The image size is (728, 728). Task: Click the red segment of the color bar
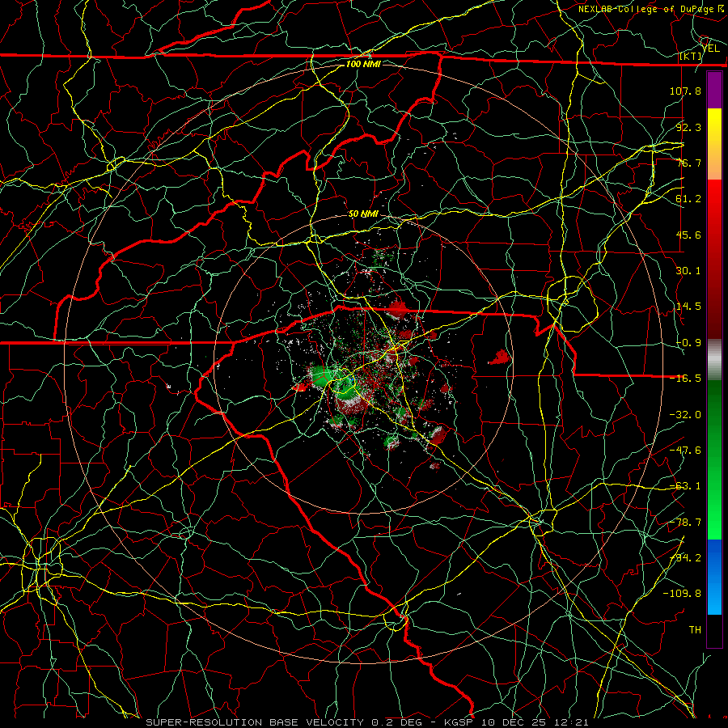[714, 259]
